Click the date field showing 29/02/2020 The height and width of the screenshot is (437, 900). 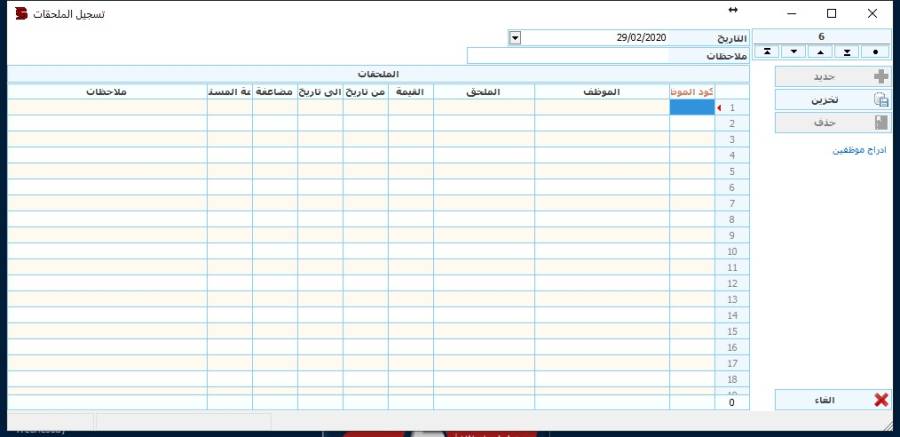pos(594,38)
